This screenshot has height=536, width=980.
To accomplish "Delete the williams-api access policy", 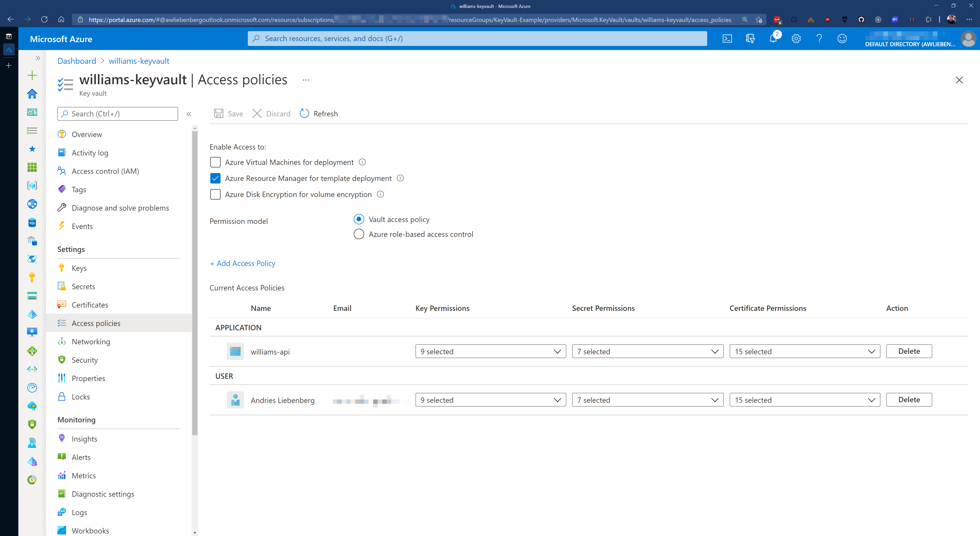I will click(909, 351).
